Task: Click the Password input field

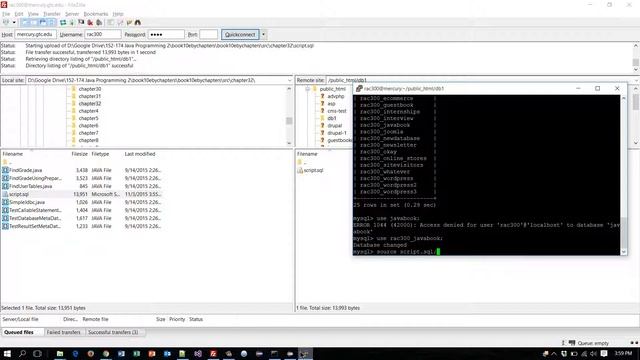Action: [x=166, y=35]
